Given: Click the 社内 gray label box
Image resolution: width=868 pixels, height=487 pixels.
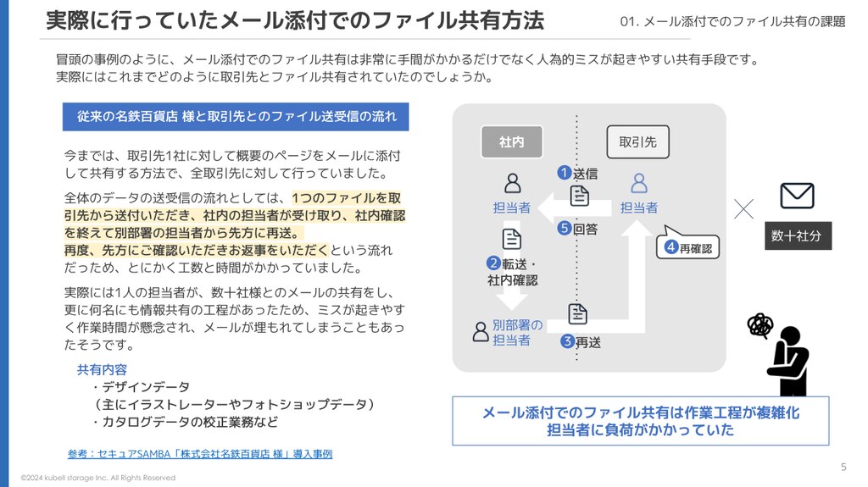Looking at the screenshot, I should coord(511,142).
